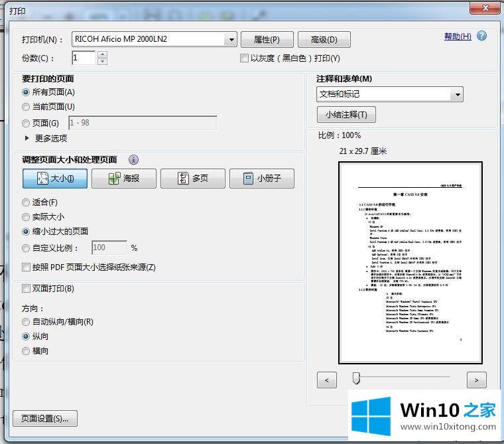Switch to 小册子 booklet mode
The width and height of the screenshot is (504, 444).
click(x=262, y=179)
